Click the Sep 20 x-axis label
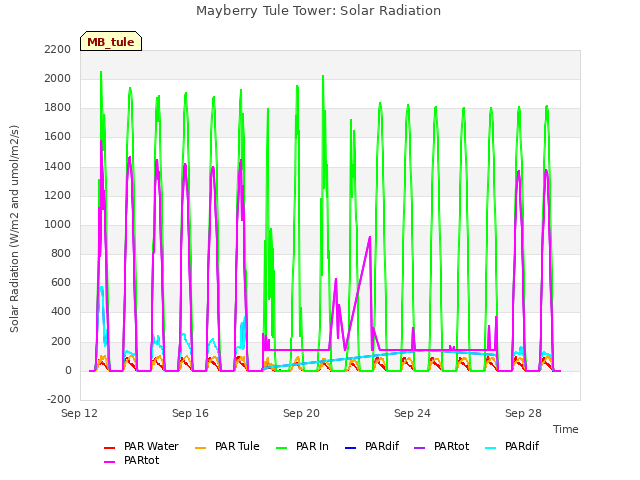The height and width of the screenshot is (480, 640). [x=301, y=413]
